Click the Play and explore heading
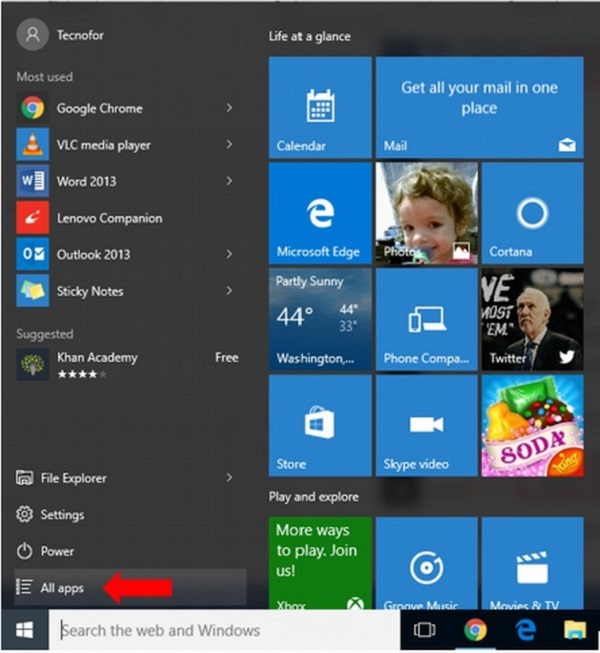This screenshot has height=653, width=600. click(x=314, y=497)
